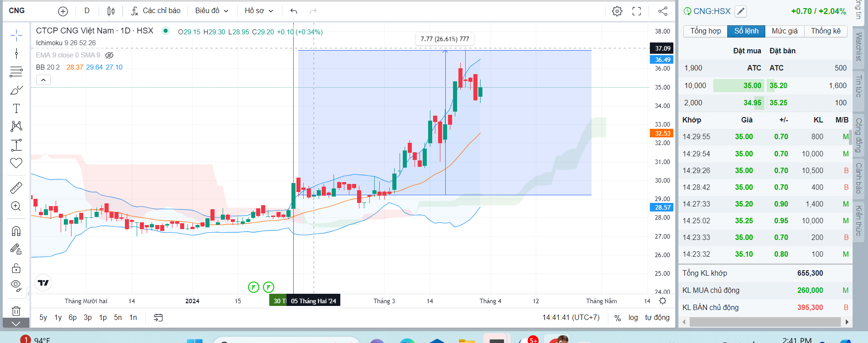Toggle stay in drawing mode

coord(16,249)
